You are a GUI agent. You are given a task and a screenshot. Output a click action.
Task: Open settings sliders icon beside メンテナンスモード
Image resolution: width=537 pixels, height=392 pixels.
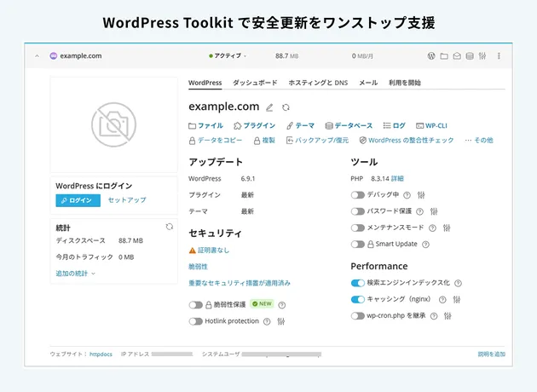point(447,228)
